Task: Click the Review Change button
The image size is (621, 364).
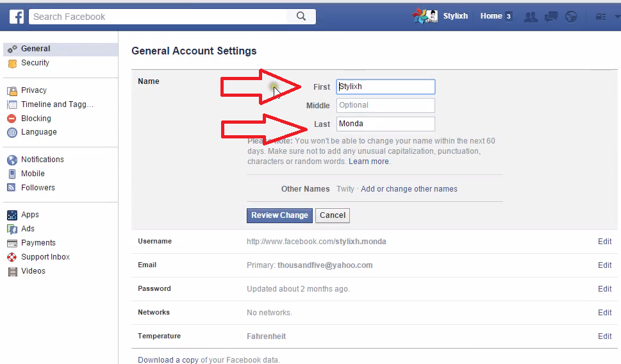Action: coord(279,215)
